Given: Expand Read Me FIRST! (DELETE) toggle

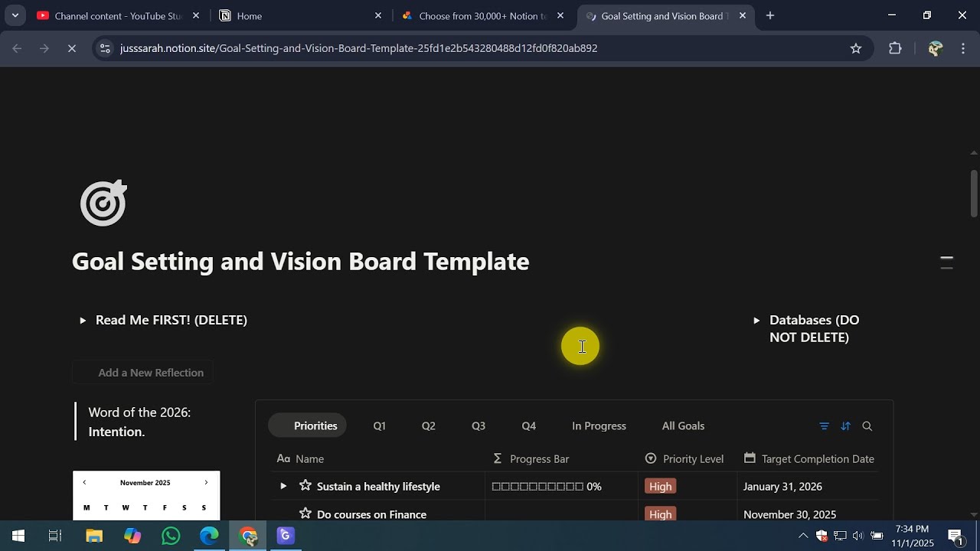Looking at the screenshot, I should [83, 321].
